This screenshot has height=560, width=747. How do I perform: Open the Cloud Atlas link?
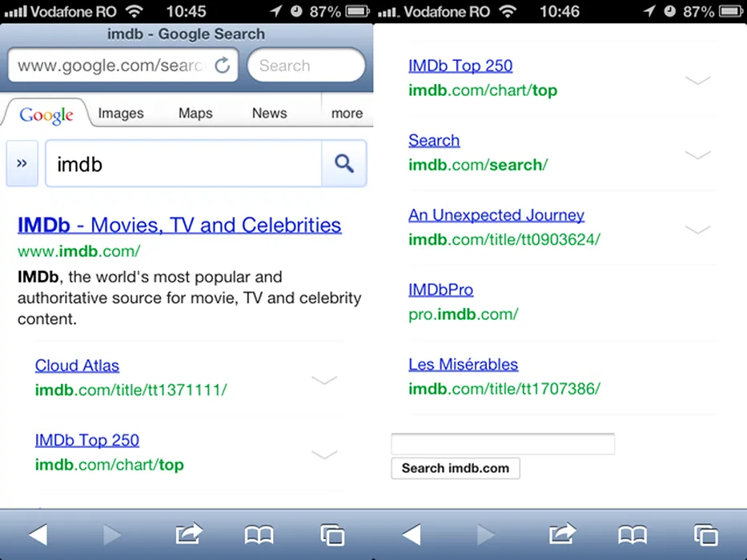(77, 366)
